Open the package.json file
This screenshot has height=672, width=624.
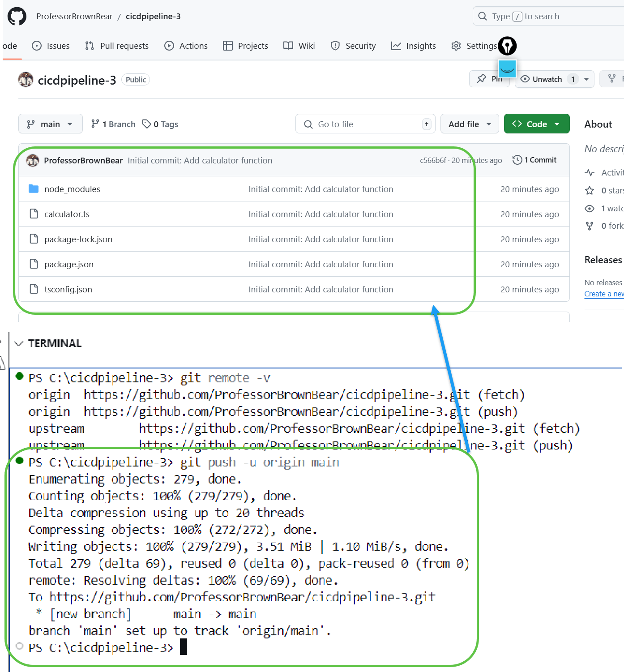click(x=69, y=264)
